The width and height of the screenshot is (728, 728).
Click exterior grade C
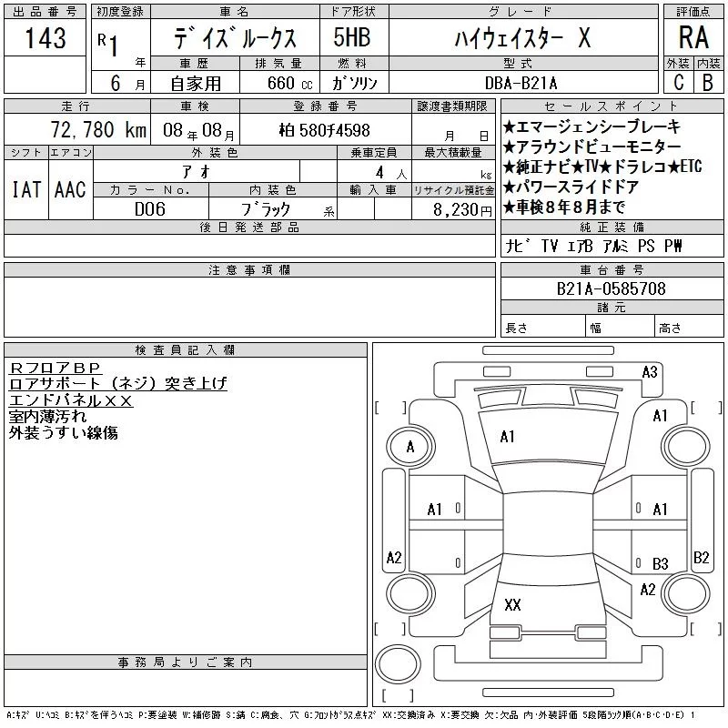(x=678, y=82)
